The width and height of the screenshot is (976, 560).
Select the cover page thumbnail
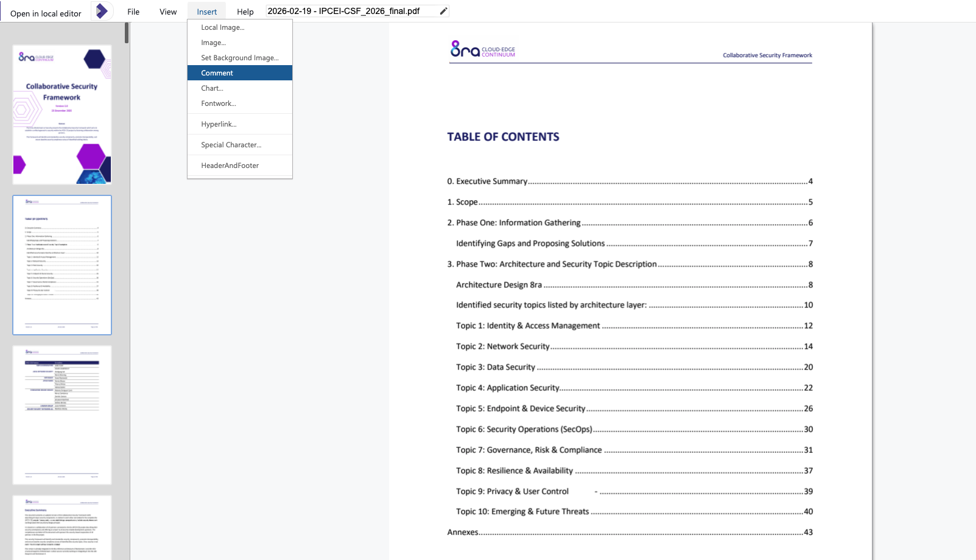click(x=62, y=114)
